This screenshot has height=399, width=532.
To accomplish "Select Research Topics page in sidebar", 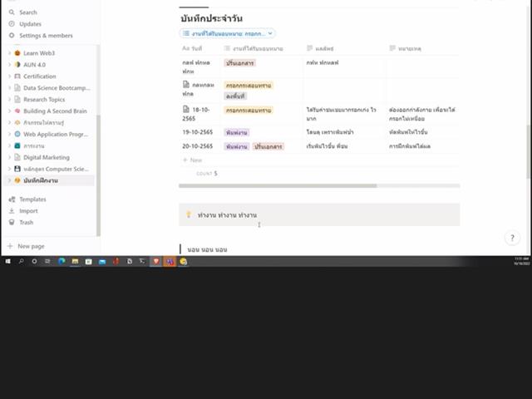I will (x=44, y=100).
